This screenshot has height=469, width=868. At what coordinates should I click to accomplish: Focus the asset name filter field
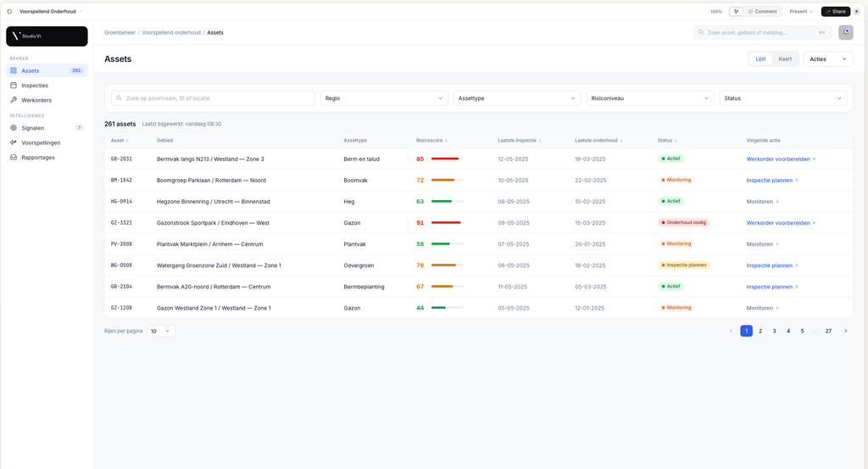[x=213, y=98]
